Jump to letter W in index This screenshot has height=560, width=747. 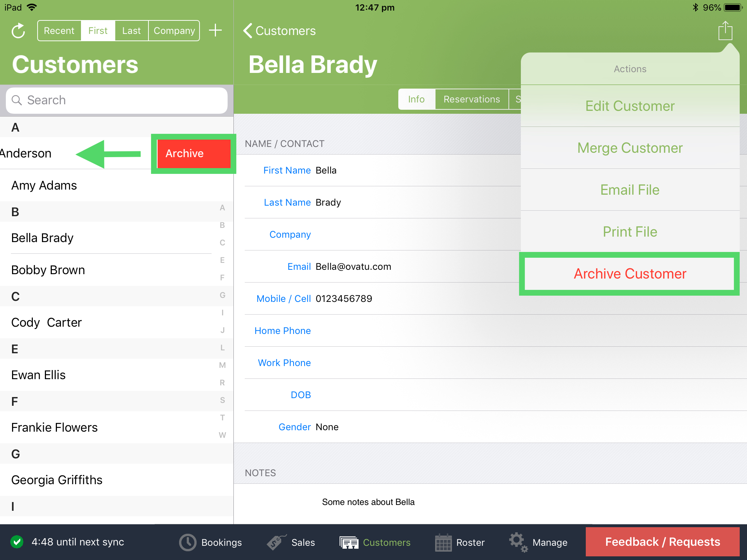coord(222,435)
